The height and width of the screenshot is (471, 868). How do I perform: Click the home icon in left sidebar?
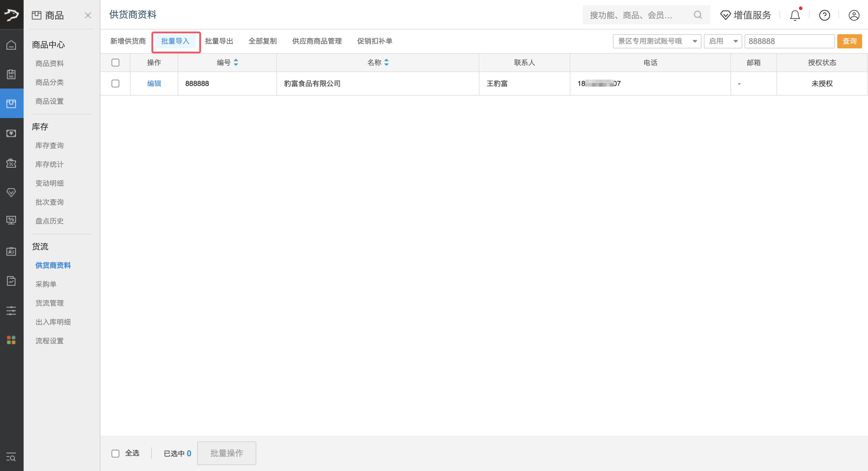click(x=11, y=45)
